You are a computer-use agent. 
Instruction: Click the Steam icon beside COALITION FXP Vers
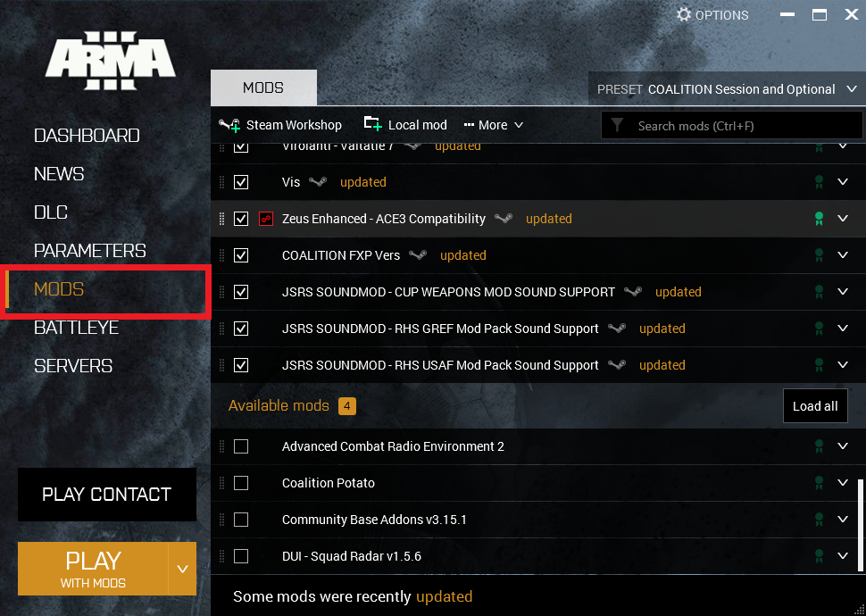[x=418, y=255]
